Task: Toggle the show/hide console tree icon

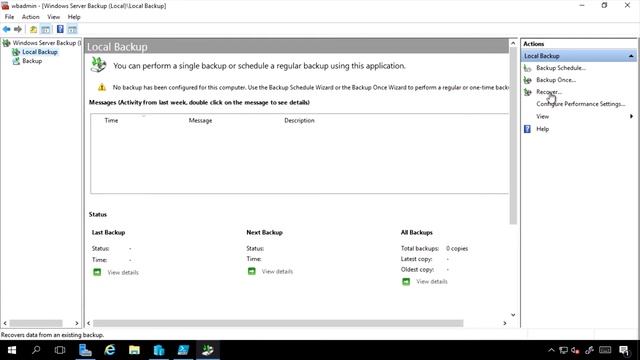Action: (46, 29)
